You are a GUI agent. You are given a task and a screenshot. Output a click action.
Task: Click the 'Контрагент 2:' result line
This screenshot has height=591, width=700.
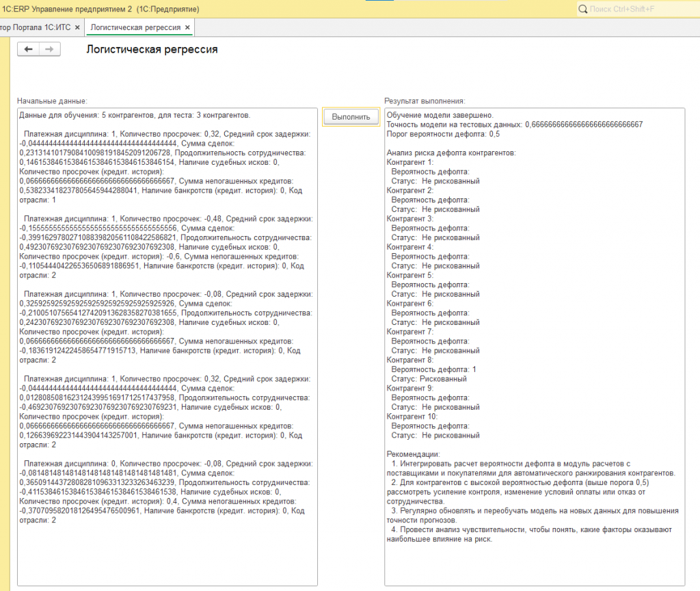click(410, 190)
